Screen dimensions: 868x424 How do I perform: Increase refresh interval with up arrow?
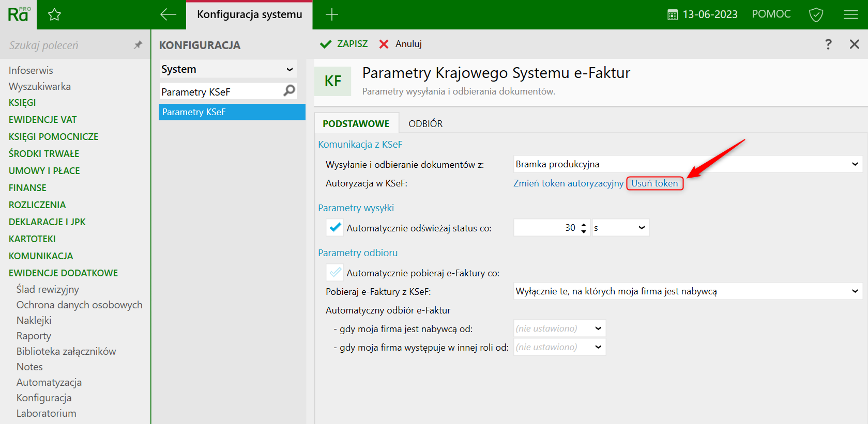[x=584, y=224]
